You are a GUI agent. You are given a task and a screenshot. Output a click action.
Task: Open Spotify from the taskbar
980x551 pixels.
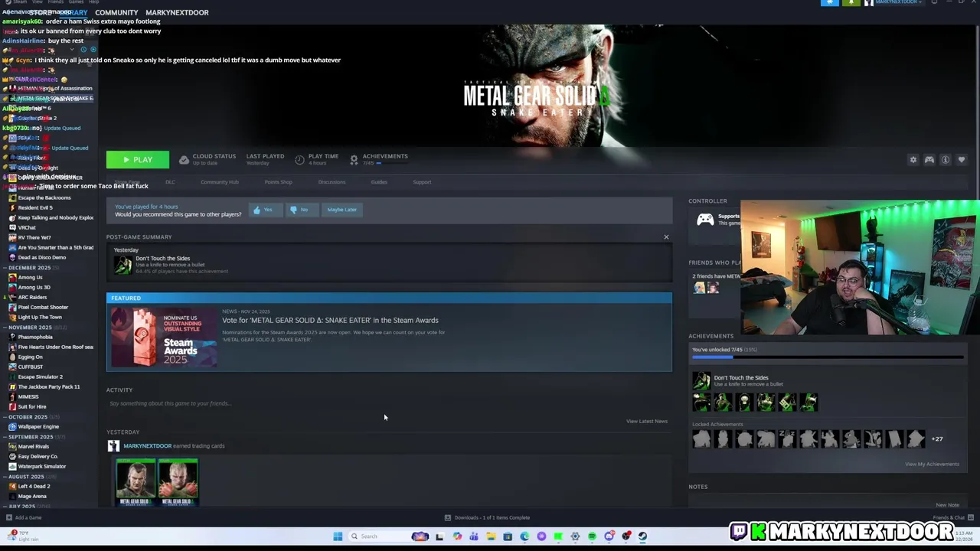click(592, 536)
